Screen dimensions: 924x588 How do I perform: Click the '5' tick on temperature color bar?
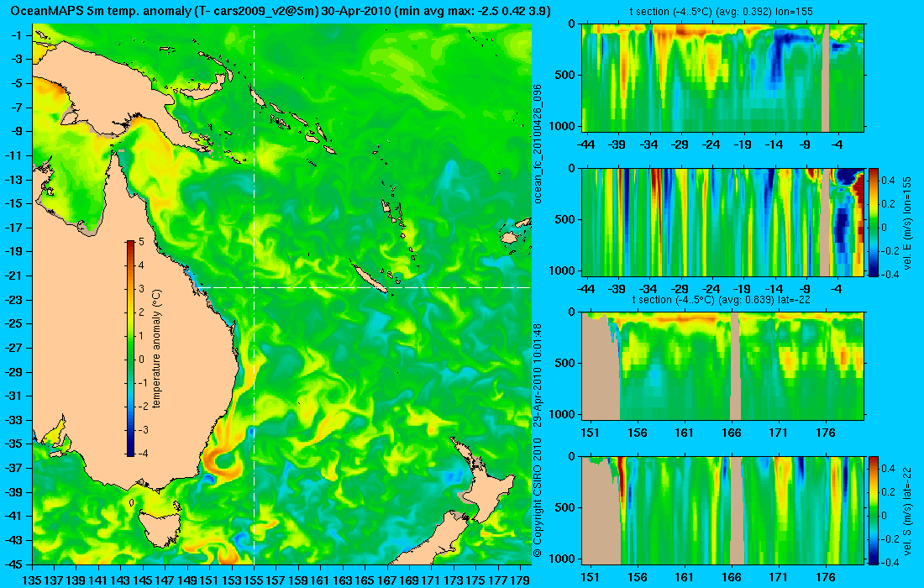coord(141,242)
